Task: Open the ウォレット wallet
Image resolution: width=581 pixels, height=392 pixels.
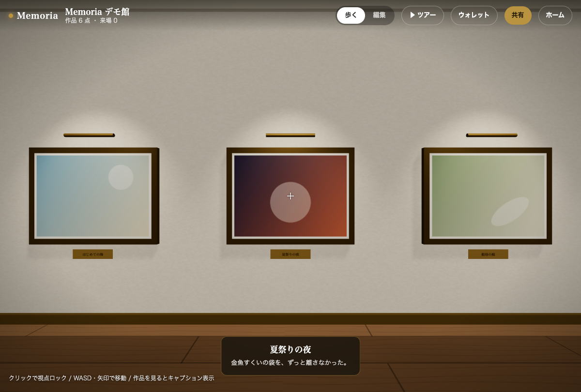Action: [x=474, y=15]
